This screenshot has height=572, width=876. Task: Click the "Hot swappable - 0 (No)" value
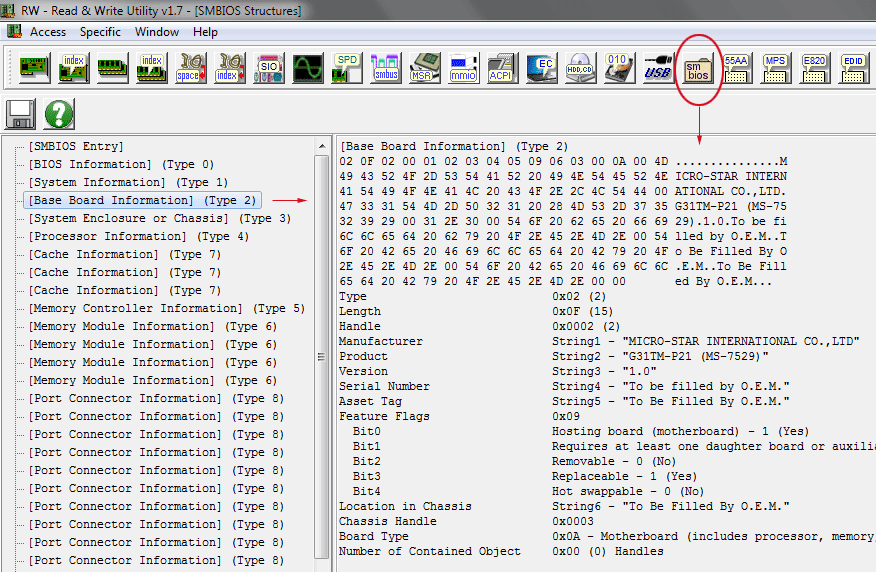click(x=628, y=492)
